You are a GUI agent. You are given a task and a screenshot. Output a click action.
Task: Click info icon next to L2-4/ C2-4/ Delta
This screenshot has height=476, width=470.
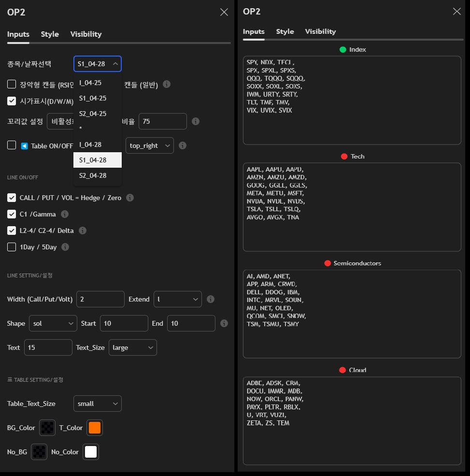tap(83, 231)
